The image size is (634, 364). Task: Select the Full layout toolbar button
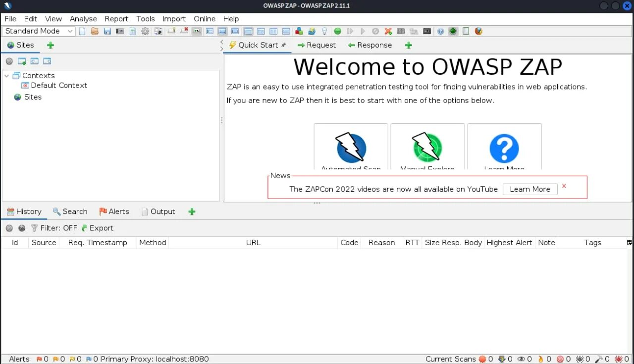coord(235,31)
